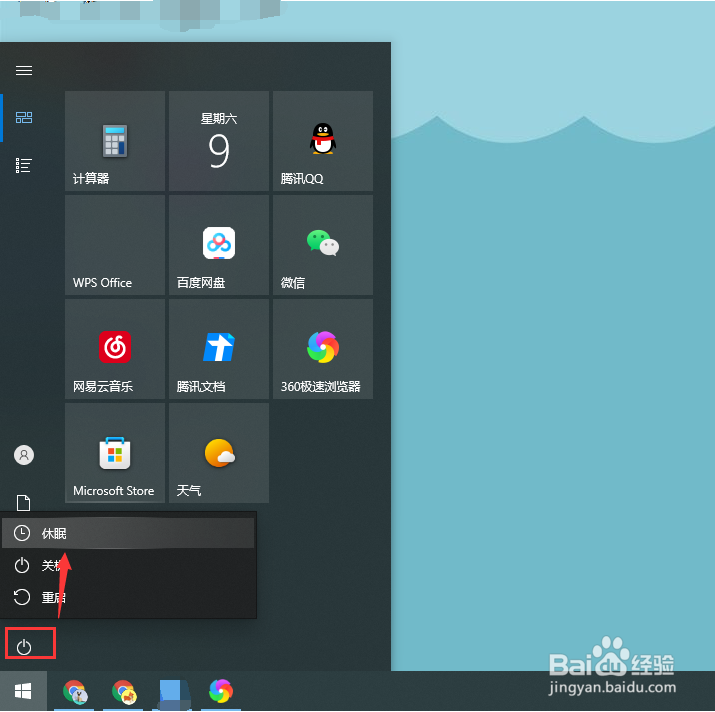
Task: Select the restart power option
Action: pyautogui.click(x=128, y=597)
